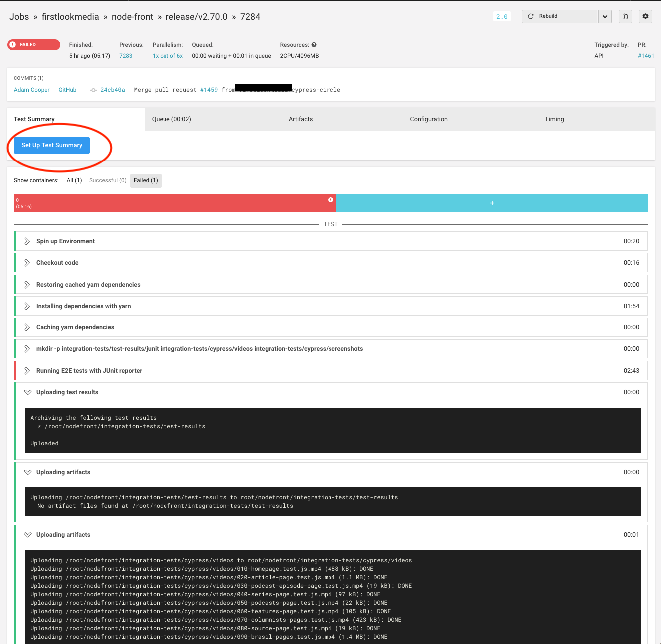This screenshot has height=644, width=661.
Task: Filter containers by Successful (0)
Action: (x=108, y=180)
